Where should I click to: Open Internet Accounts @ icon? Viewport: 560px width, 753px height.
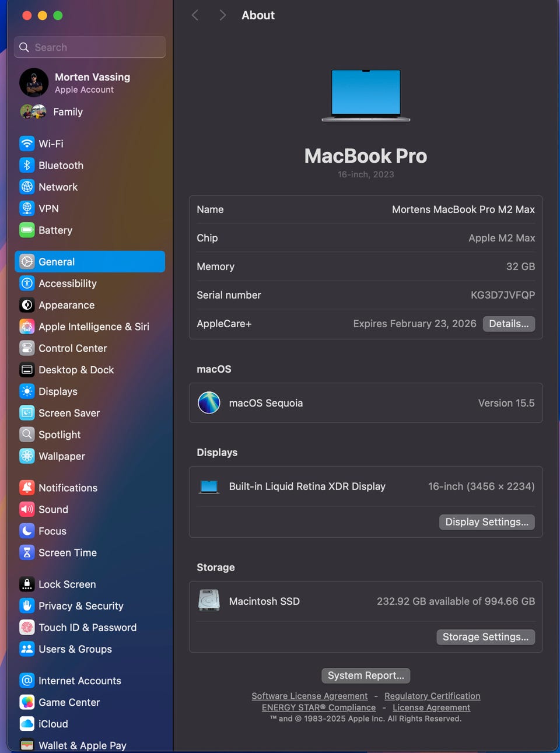coord(27,680)
